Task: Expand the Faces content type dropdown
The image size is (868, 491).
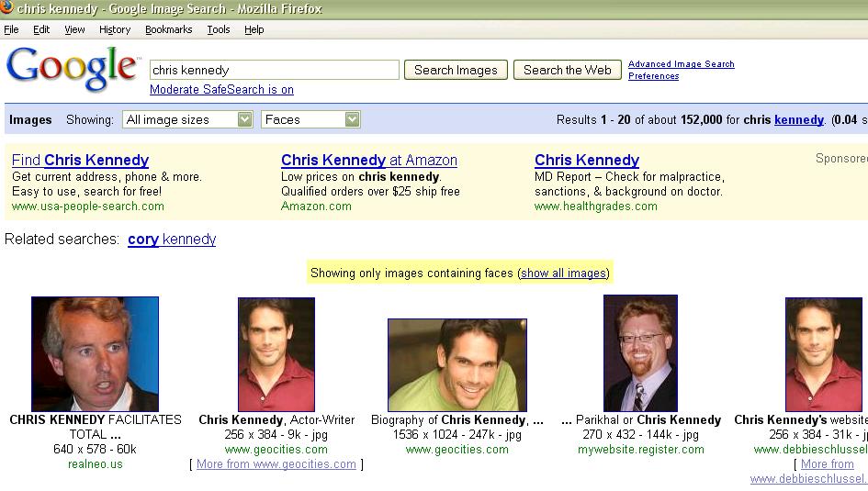Action: 310,119
